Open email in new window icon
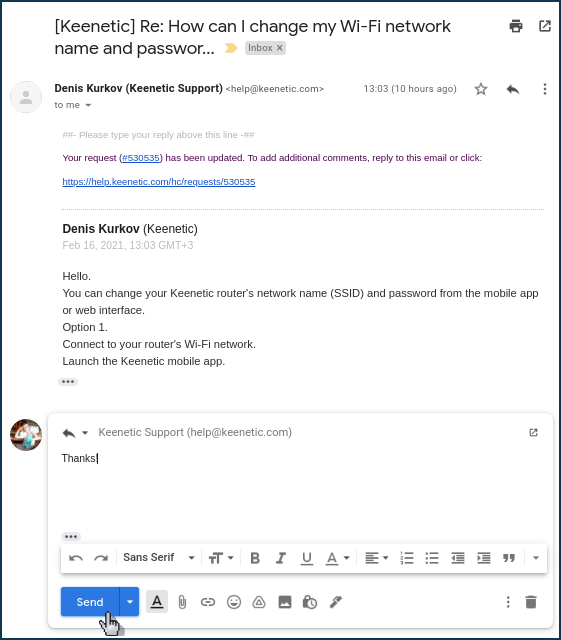Viewport: 561px width, 640px height. pos(545,26)
